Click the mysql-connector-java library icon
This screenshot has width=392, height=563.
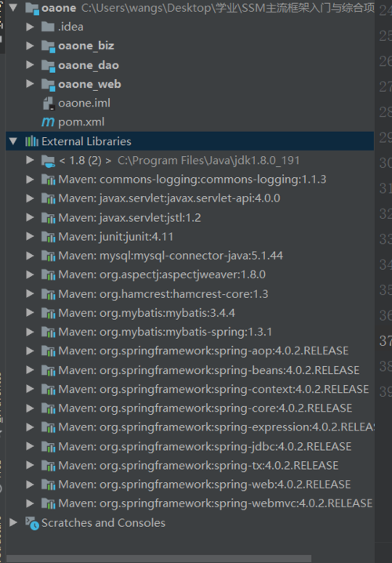click(x=48, y=256)
